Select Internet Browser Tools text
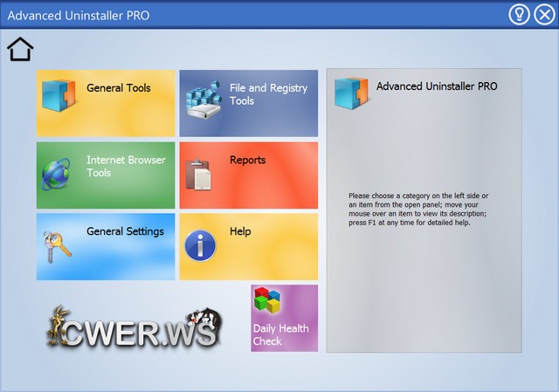The width and height of the screenshot is (559, 392). [x=126, y=166]
